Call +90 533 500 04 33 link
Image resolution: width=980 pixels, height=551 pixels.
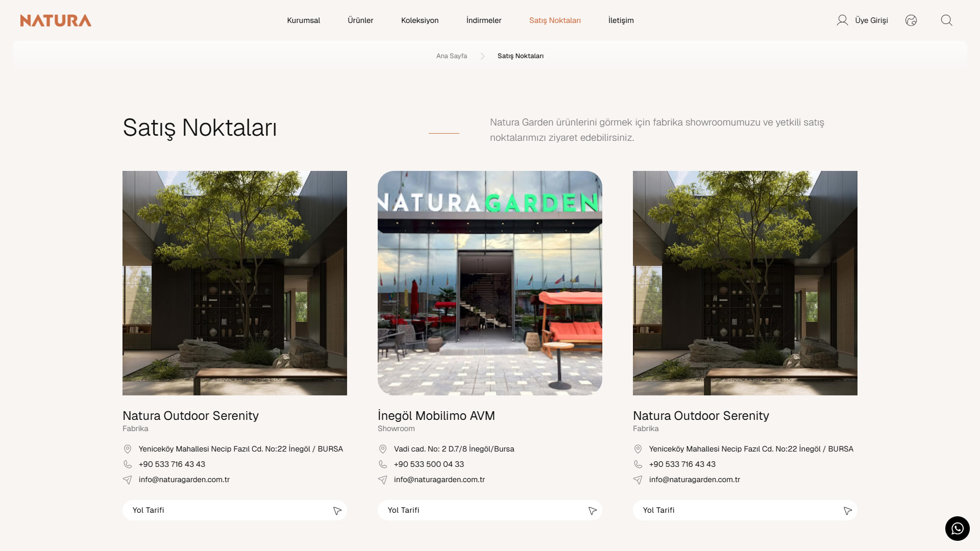(x=429, y=464)
